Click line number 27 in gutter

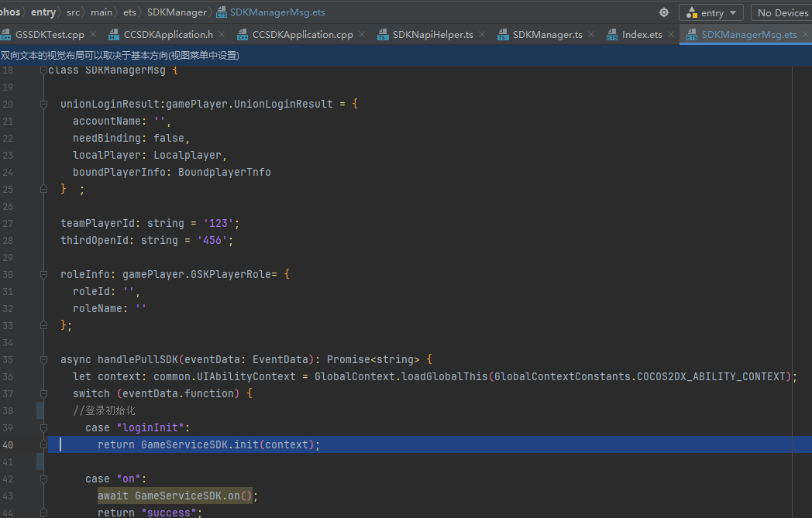point(8,224)
